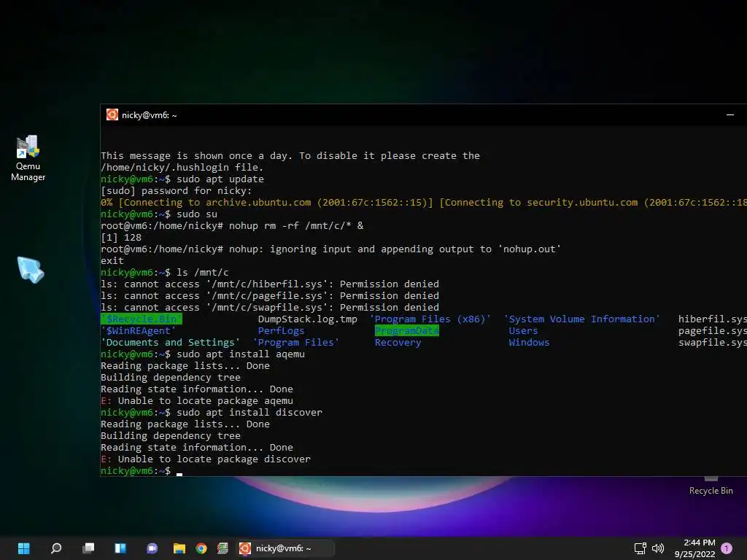Screen dimensions: 747x560
Task: Click the 'ls /mnt/c' command line
Action: click(203, 273)
